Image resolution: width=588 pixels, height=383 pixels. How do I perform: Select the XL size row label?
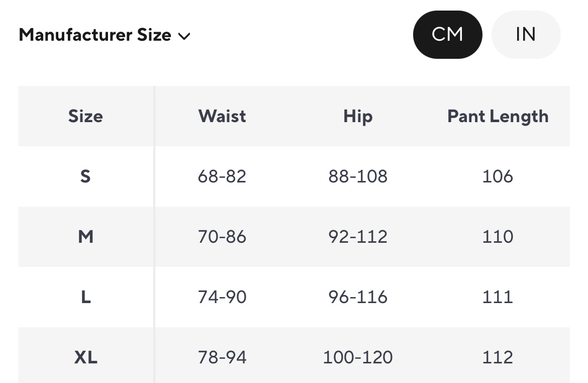[85, 357]
